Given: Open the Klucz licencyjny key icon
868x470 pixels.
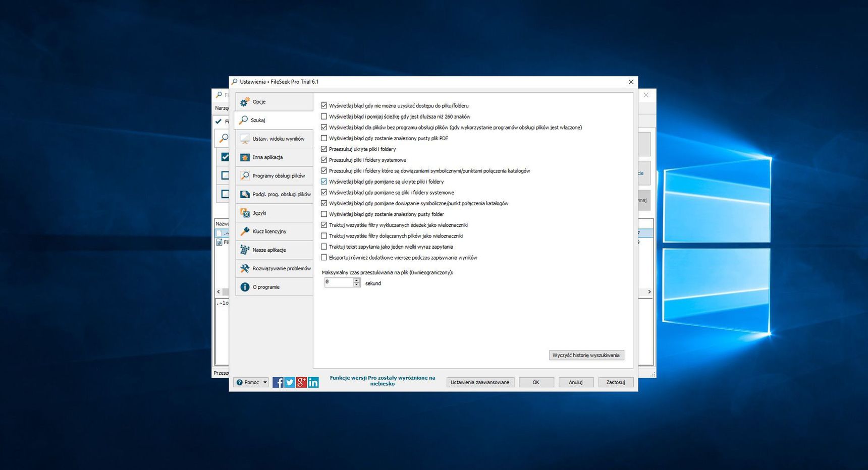Looking at the screenshot, I should pos(245,231).
